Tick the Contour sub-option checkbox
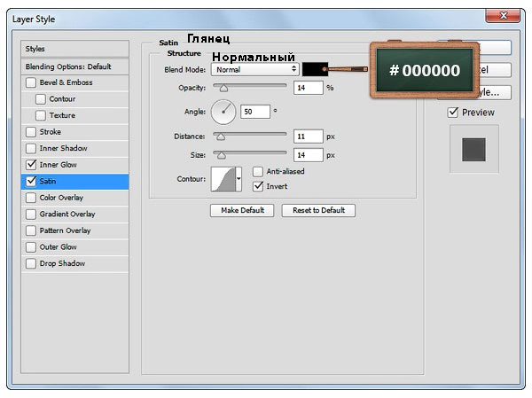This screenshot has height=398, width=532. tap(41, 99)
